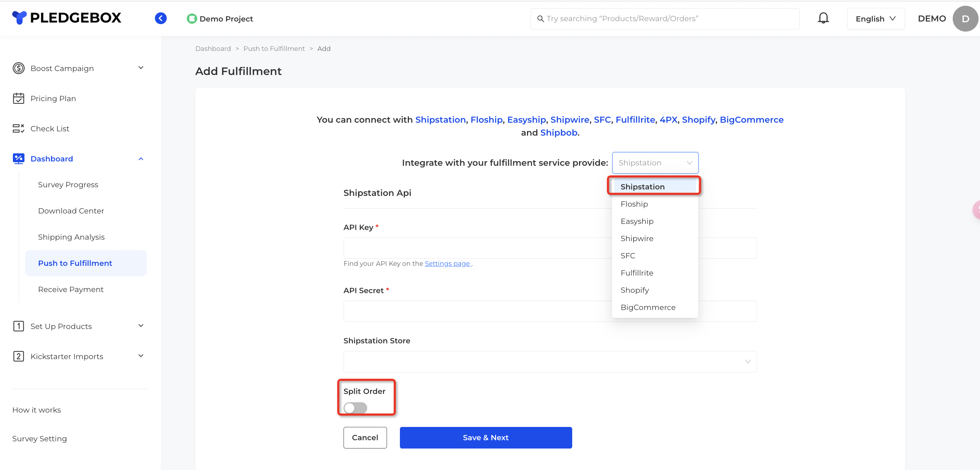Click Check List icon
This screenshot has width=980, height=470.
[x=18, y=128]
